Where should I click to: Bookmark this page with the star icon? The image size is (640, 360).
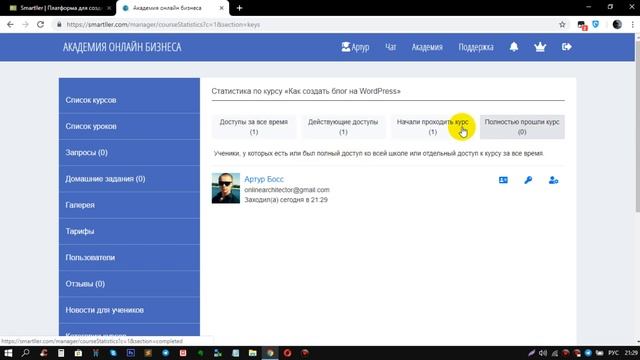(562, 24)
